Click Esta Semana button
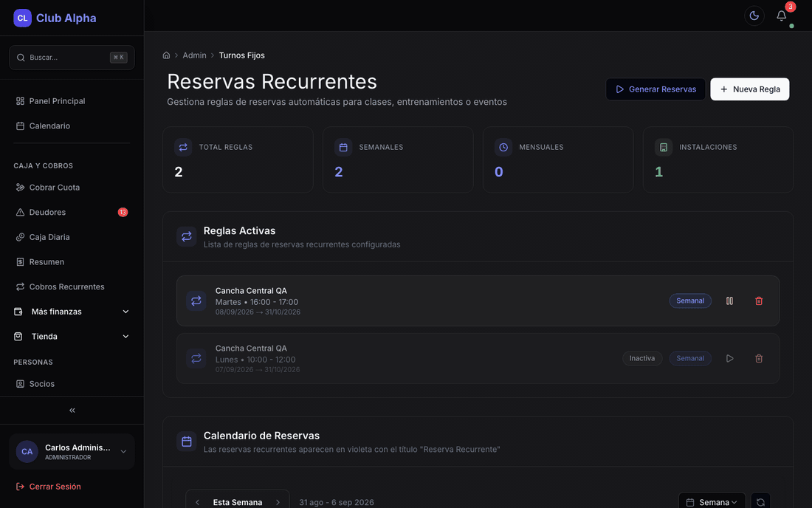Screen dimensions: 812x508 coord(238,502)
